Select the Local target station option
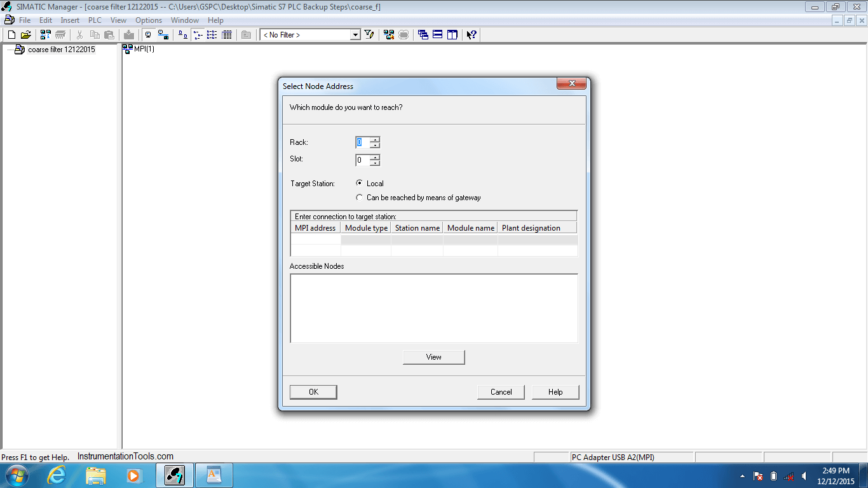Viewport: 868px width, 488px height. click(x=360, y=183)
